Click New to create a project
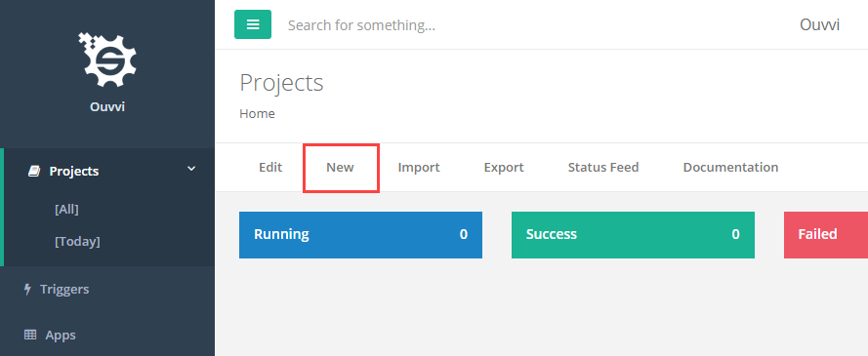This screenshot has height=356, width=868. [x=340, y=167]
